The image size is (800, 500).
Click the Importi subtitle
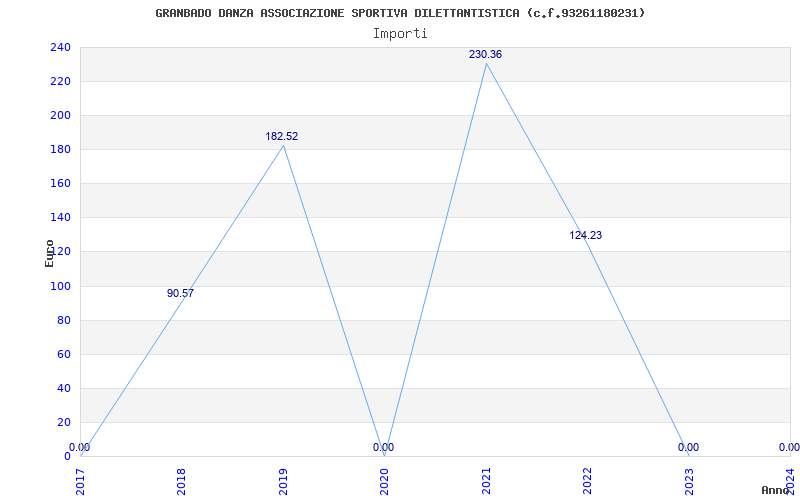point(400,34)
